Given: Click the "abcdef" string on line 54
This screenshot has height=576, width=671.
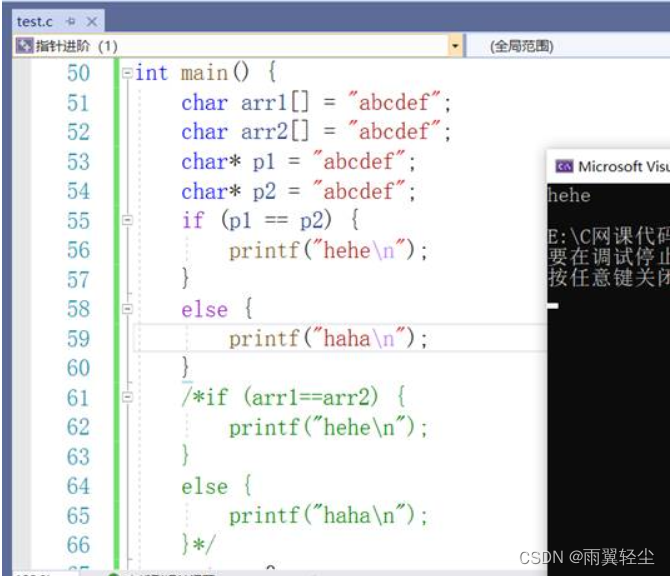Looking at the screenshot, I should pyautogui.click(x=359, y=191).
